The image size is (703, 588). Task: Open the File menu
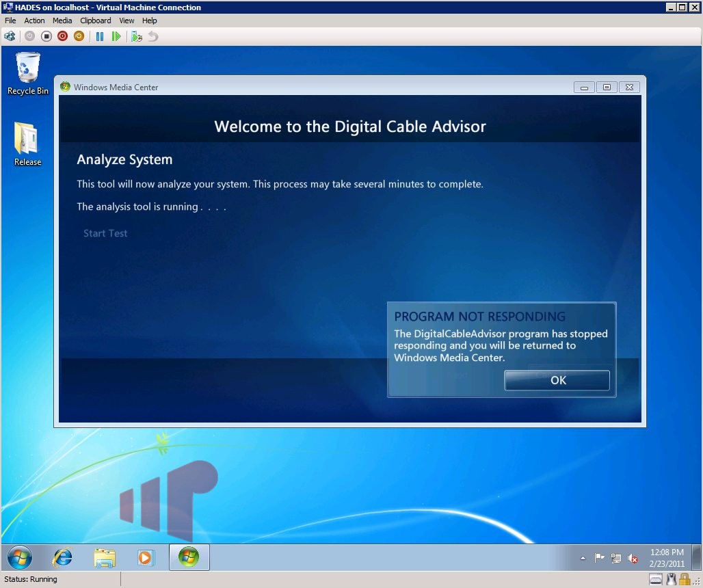10,21
